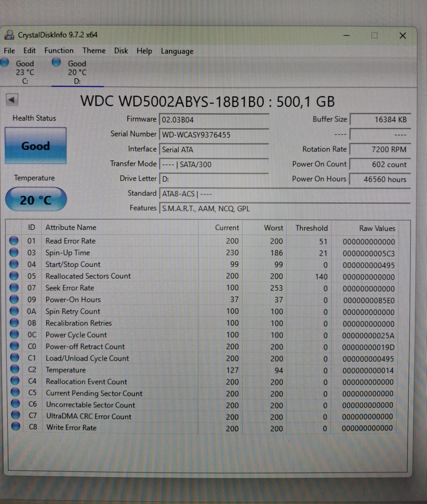Click the Buffer Size value 16384 KB
Image resolution: width=427 pixels, height=504 pixels.
pyautogui.click(x=380, y=120)
